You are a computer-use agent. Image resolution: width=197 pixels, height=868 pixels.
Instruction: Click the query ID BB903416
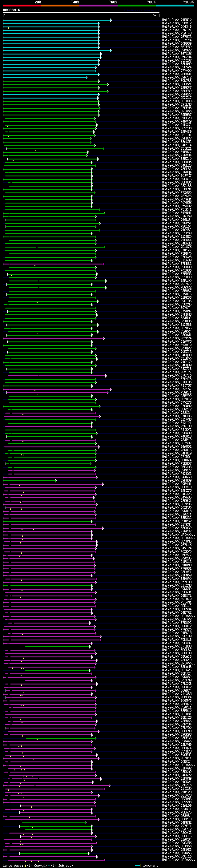pyautogui.click(x=11, y=10)
